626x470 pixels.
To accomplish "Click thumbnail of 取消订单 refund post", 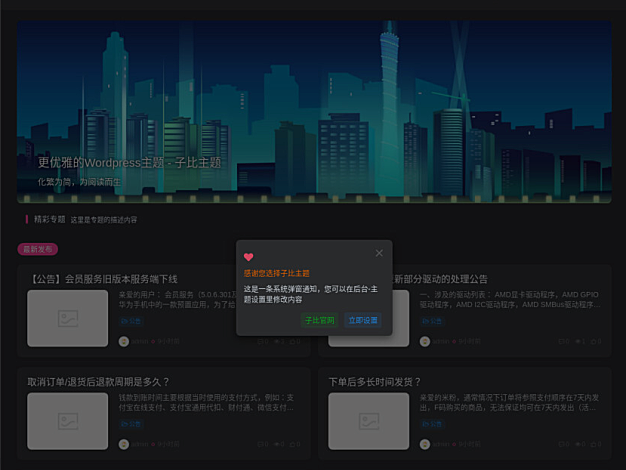I will (x=67, y=421).
